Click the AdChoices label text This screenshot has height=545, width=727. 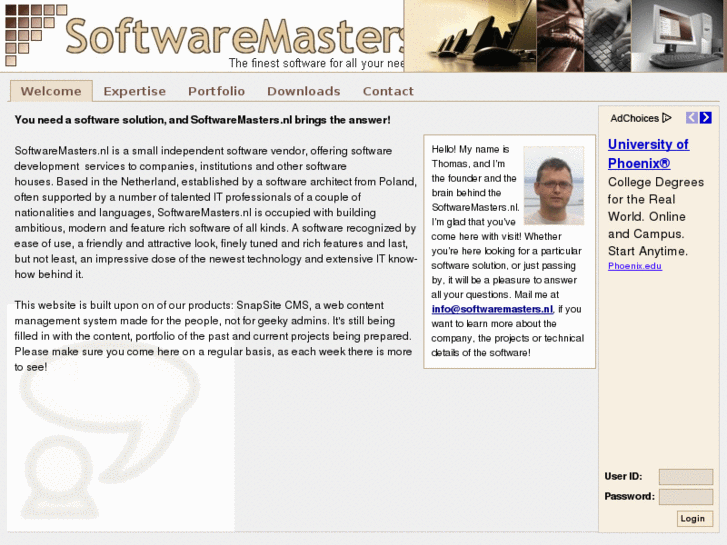[x=634, y=118]
